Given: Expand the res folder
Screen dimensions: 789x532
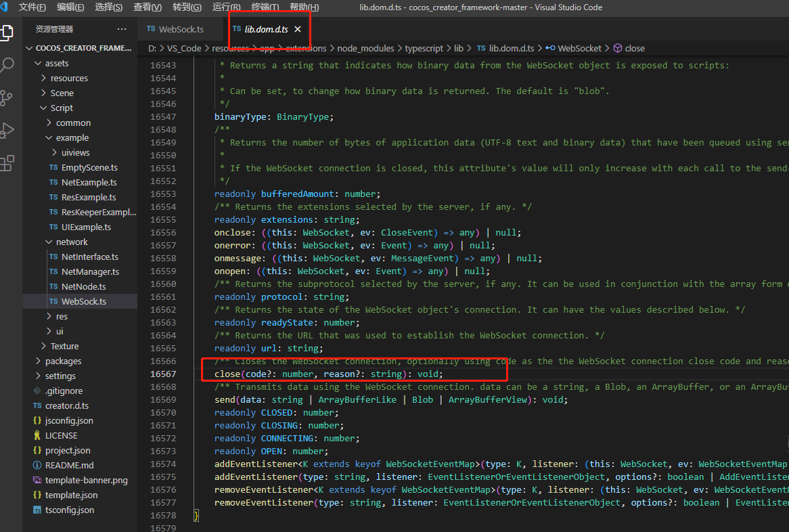Looking at the screenshot, I should (49, 316).
